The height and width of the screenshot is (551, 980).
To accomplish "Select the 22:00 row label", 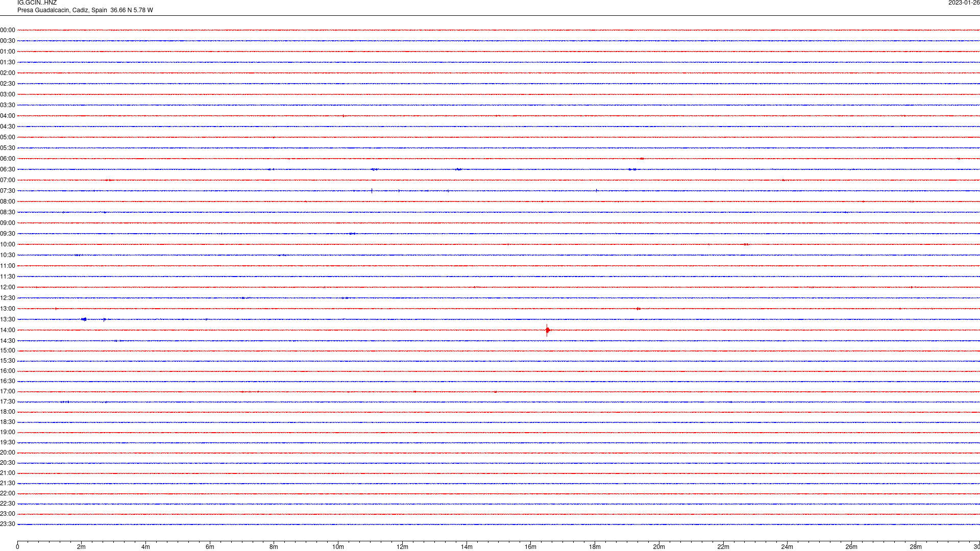I will [8, 493].
